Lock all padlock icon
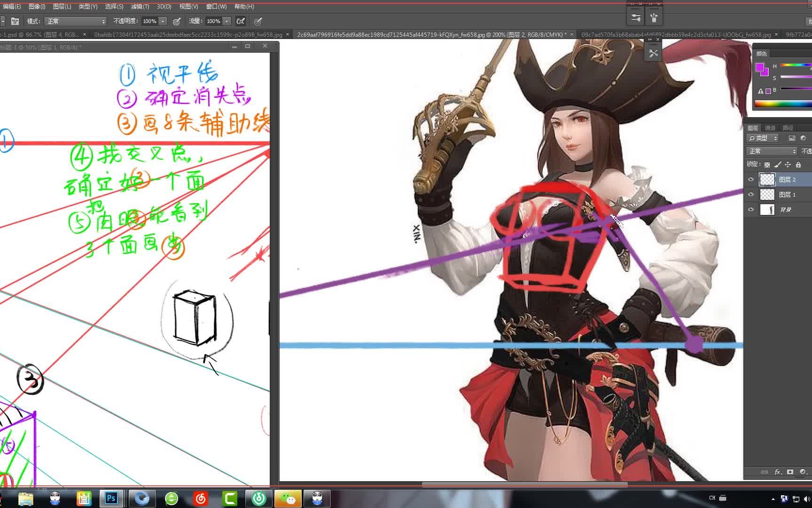Image resolution: width=812 pixels, height=508 pixels. 798,165
